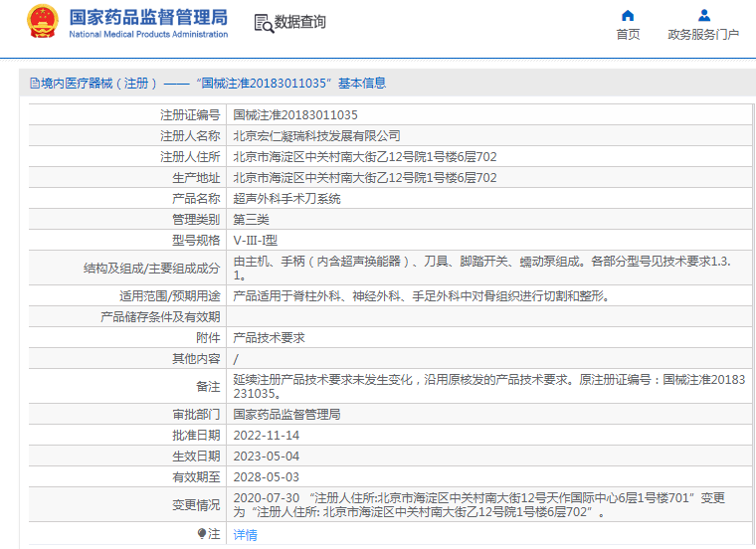Click the 注册证编号 label

click(x=190, y=115)
